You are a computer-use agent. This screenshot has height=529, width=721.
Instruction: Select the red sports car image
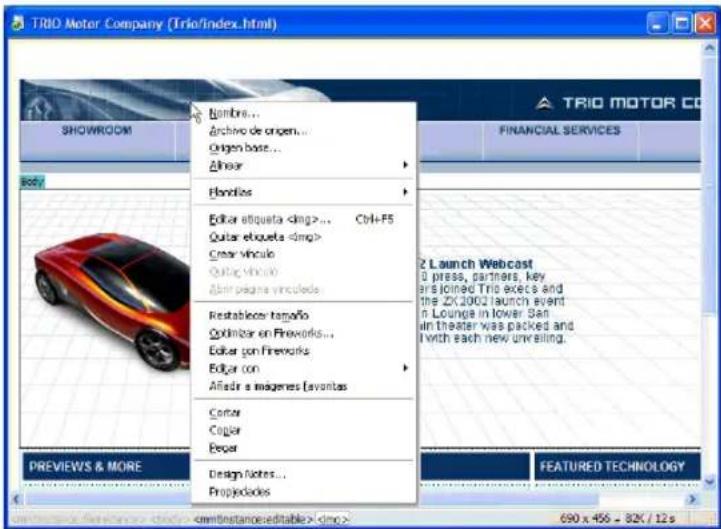(x=112, y=301)
